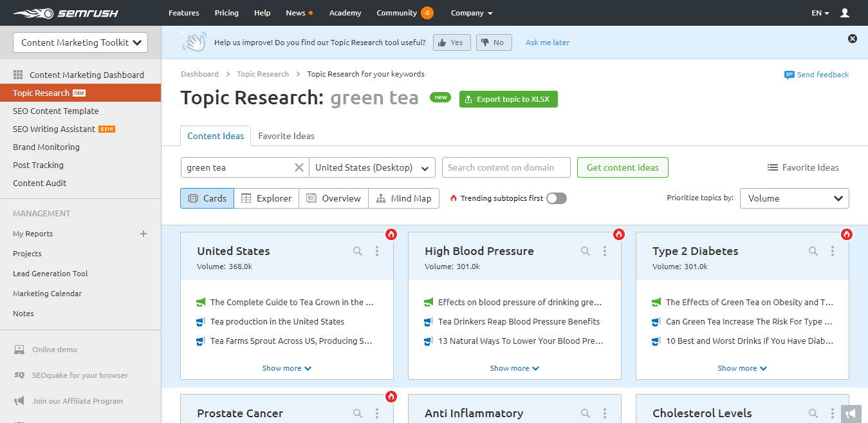This screenshot has width=868, height=423.
Task: Open Brand Monitoring
Action: (46, 147)
